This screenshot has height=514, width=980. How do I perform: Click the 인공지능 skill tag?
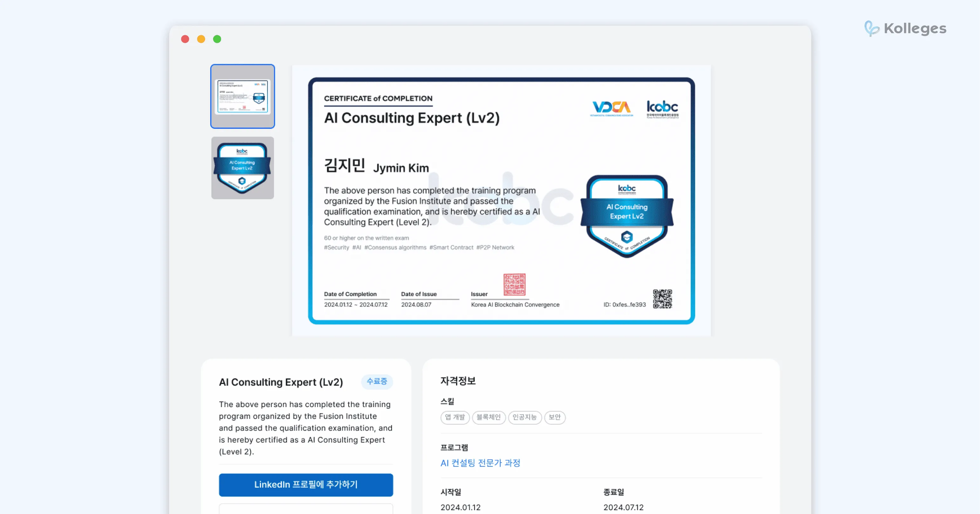(x=525, y=417)
